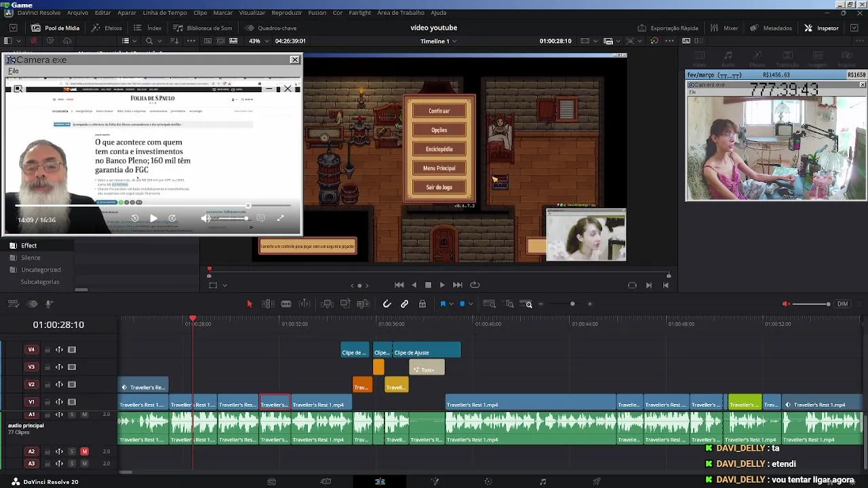Activate the blade edit mode tool
This screenshot has height=488, width=868.
coord(286,304)
